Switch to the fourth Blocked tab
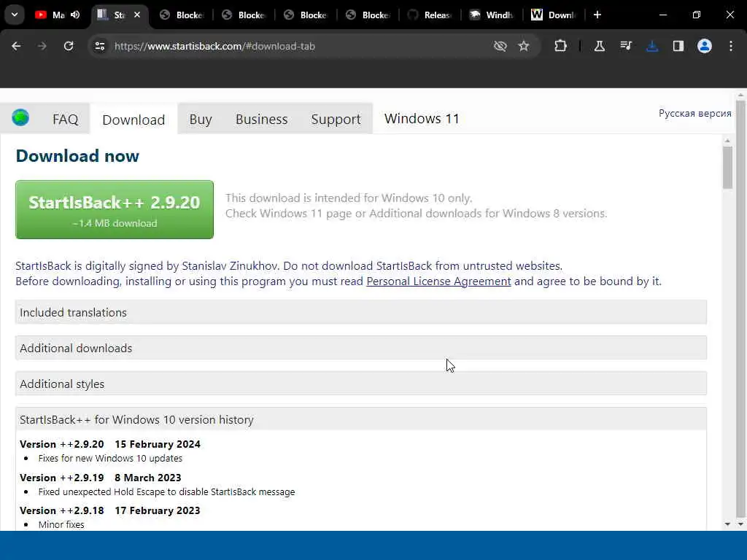The width and height of the screenshot is (747, 560). [x=368, y=15]
